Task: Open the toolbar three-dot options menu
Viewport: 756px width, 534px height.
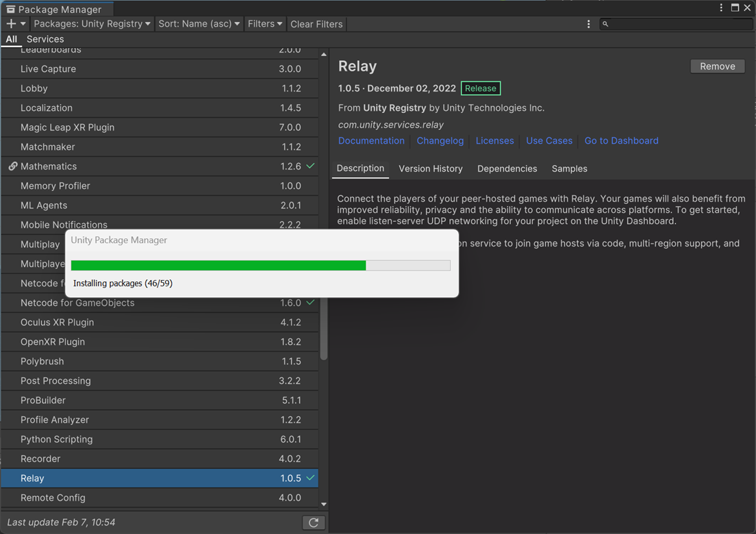Action: [588, 24]
